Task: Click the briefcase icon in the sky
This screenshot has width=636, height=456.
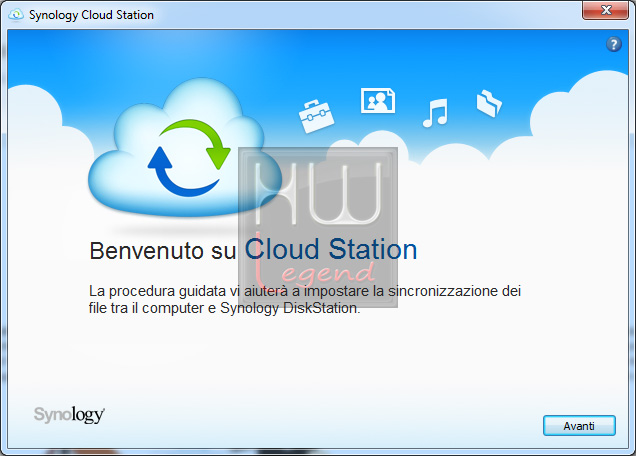Action: (316, 116)
